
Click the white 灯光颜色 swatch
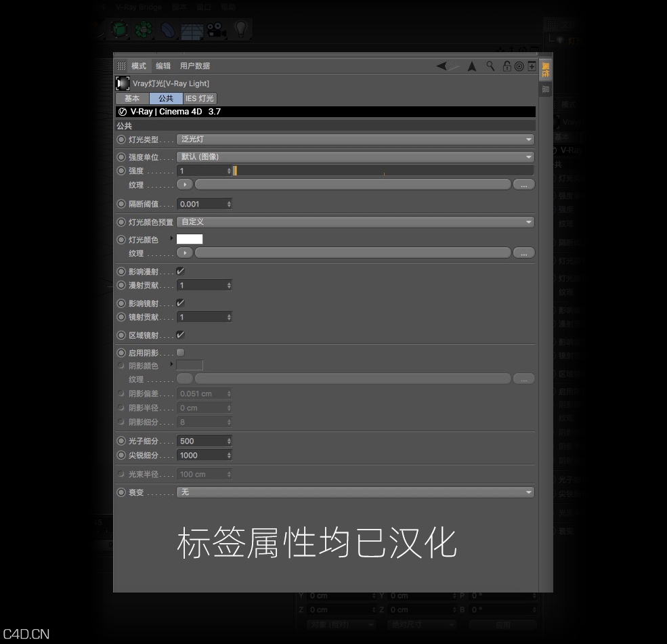pos(190,239)
